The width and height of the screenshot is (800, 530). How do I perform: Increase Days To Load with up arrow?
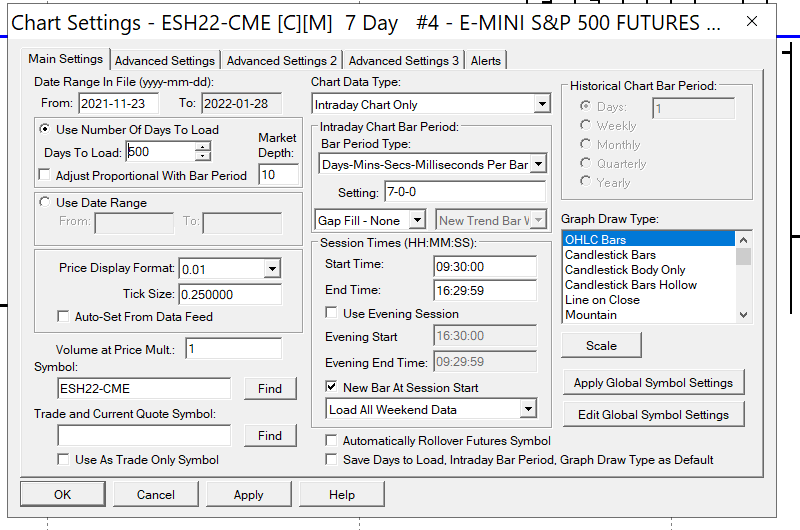click(x=203, y=146)
